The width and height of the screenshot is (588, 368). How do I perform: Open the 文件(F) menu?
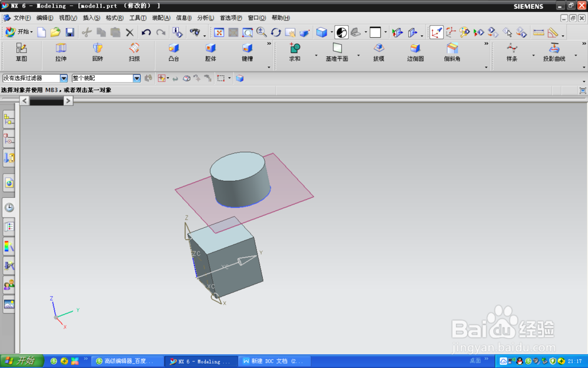[x=22, y=18]
